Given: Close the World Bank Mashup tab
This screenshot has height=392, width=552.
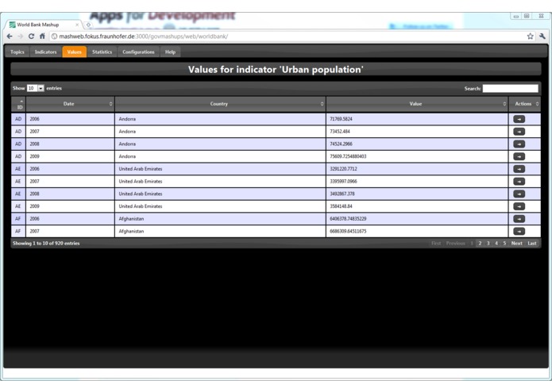Looking at the screenshot, I should pyautogui.click(x=77, y=25).
